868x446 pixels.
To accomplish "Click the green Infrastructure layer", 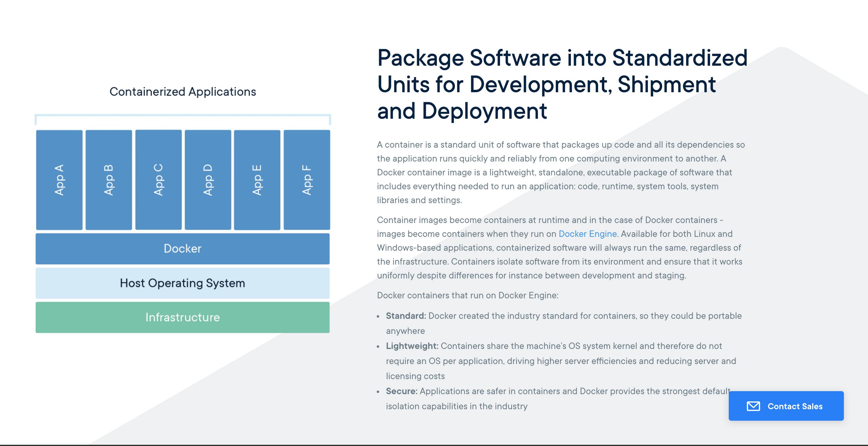I will (182, 317).
